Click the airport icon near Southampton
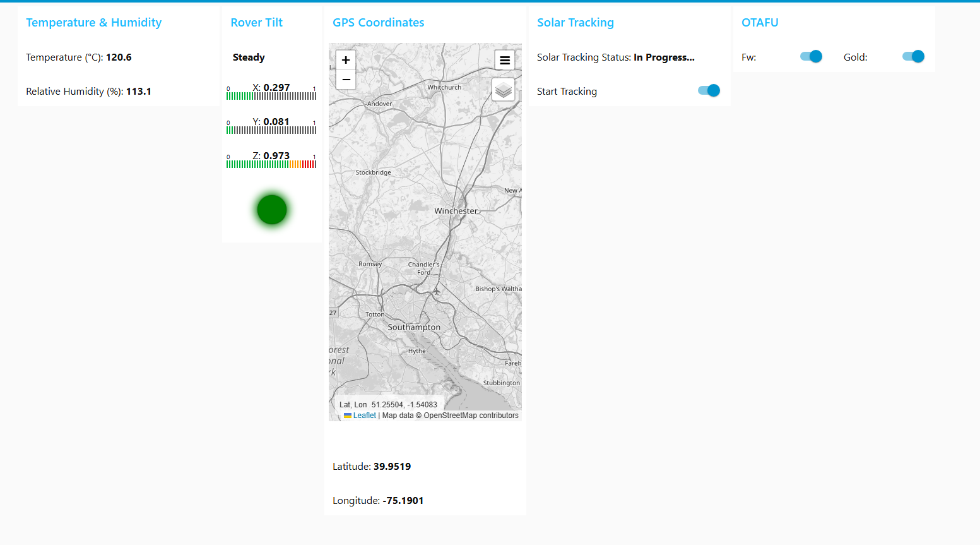Image resolution: width=980 pixels, height=545 pixels. (436, 291)
